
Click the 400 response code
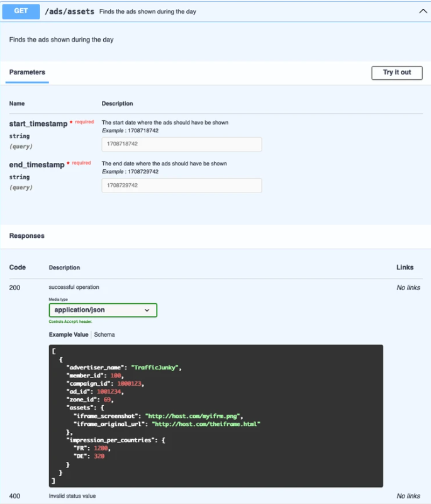tap(14, 496)
